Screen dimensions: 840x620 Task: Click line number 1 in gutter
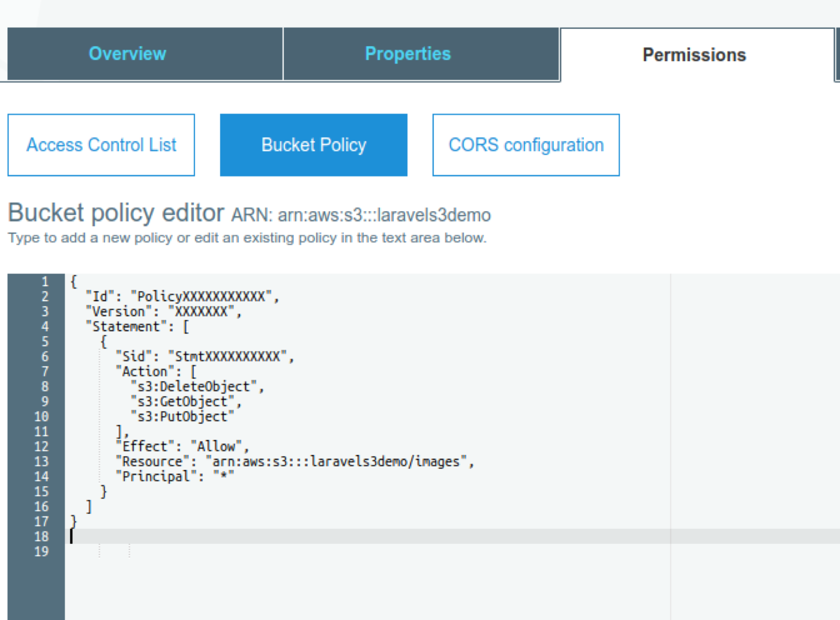pos(45,281)
